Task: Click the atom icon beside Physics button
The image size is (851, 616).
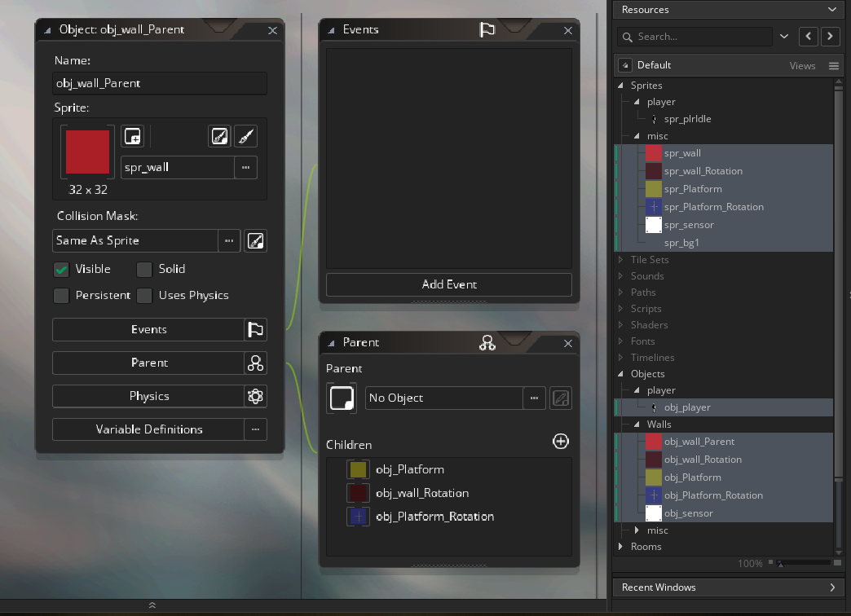Action: [x=255, y=396]
